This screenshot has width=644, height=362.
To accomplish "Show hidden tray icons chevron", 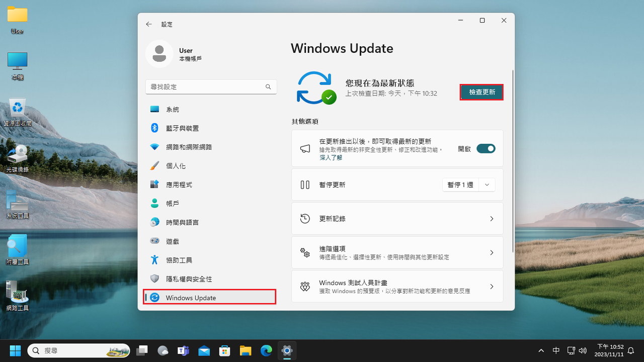I will (541, 350).
